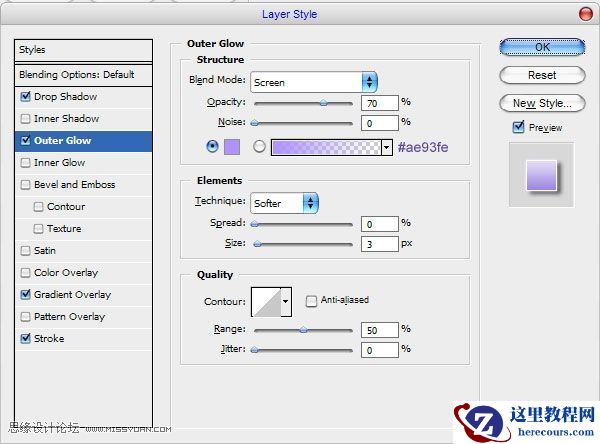600x444 pixels.
Task: Toggle the Stroke checkbox
Action: point(25,338)
